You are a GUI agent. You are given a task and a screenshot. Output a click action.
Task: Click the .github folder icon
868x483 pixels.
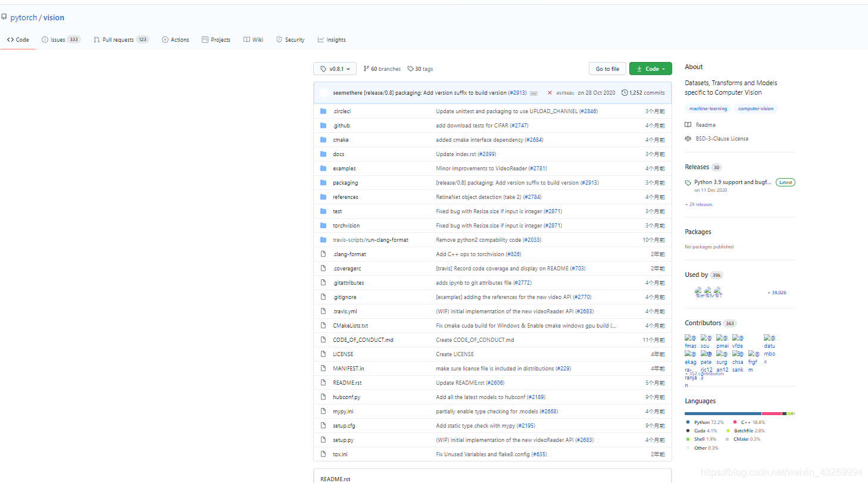(323, 126)
